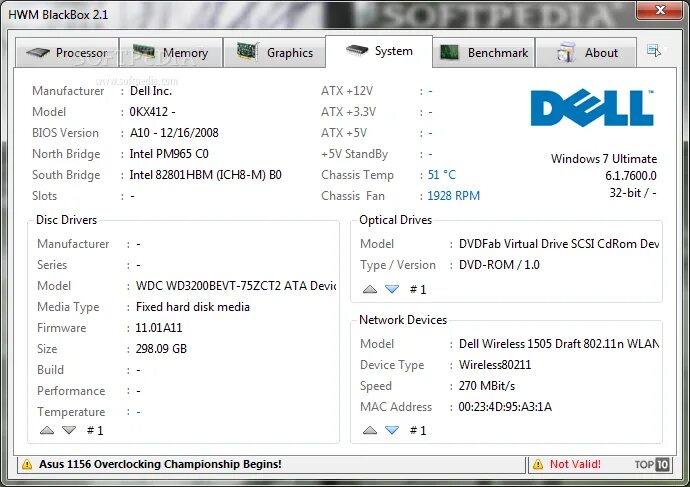Screen dimensions: 690x487
Task: Click the Dell Wireless 1505 model text
Action: click(559, 344)
